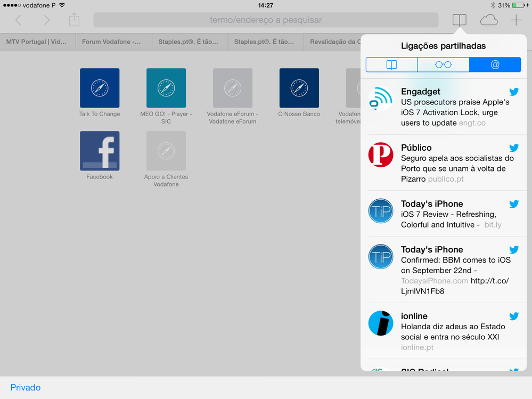Switch to MTV Portugal tab

click(x=38, y=42)
